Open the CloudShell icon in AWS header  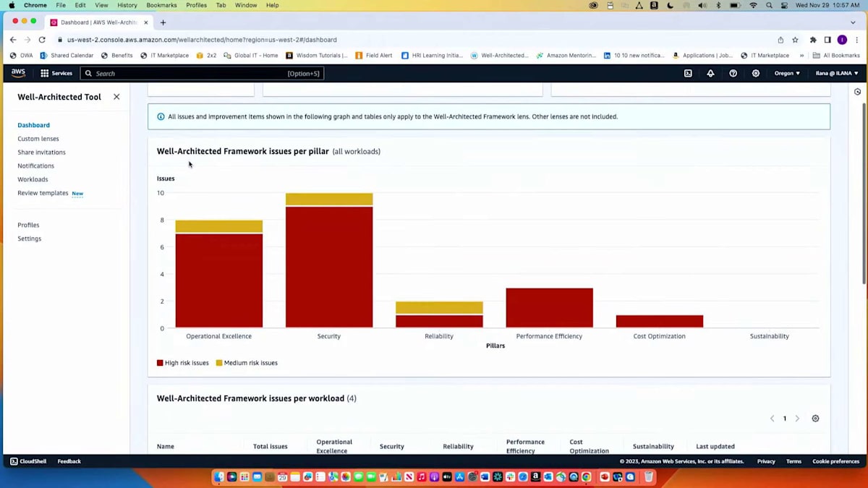coord(688,73)
